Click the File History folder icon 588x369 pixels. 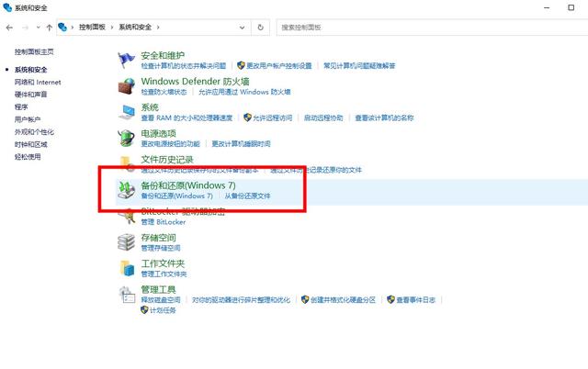tap(127, 163)
